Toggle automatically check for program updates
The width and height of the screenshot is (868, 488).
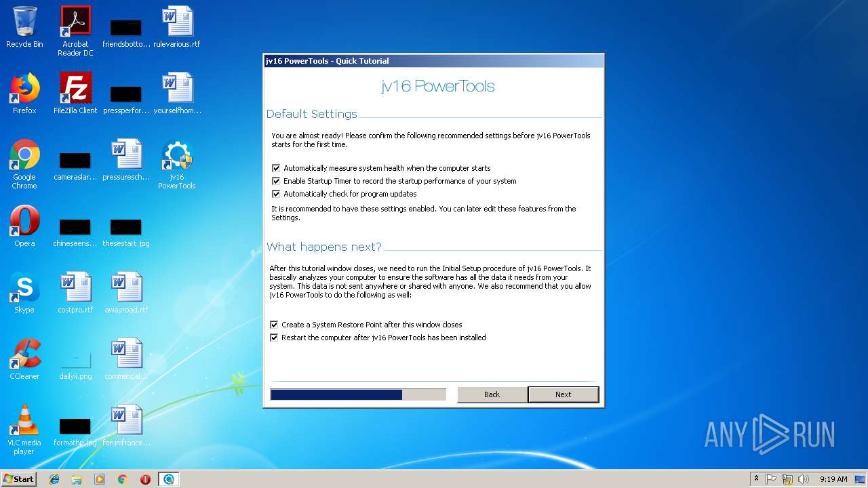point(276,194)
